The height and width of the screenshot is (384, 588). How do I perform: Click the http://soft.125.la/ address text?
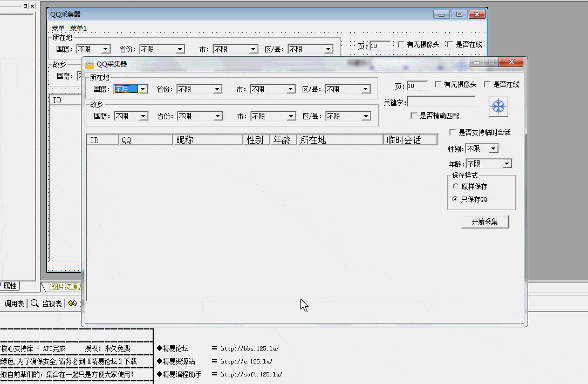click(x=251, y=374)
